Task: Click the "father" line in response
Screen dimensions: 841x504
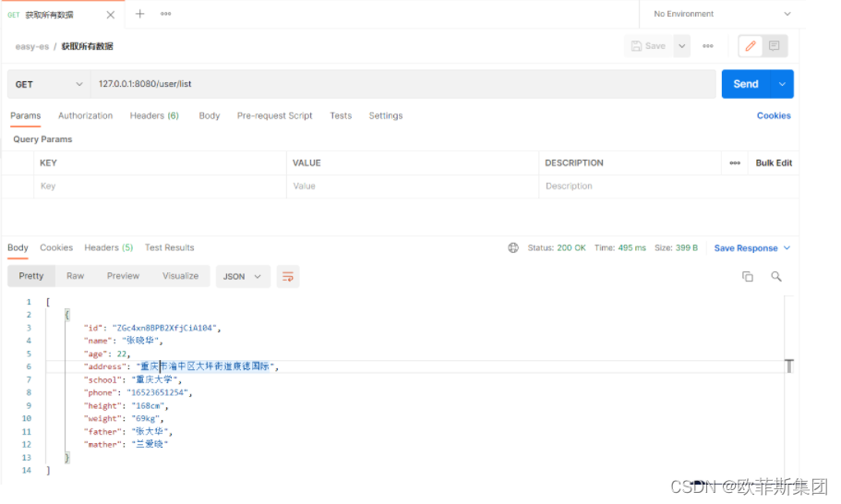Action: tap(127, 432)
